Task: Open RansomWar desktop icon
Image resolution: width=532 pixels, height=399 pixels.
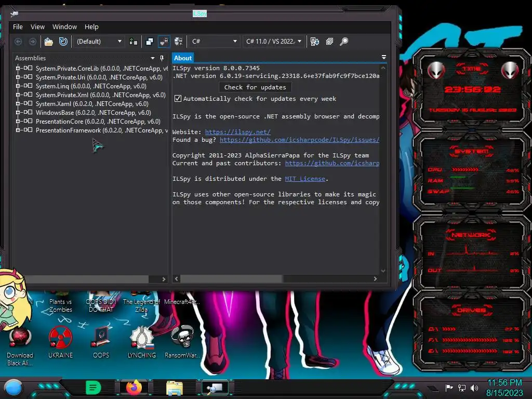Action: point(182,342)
